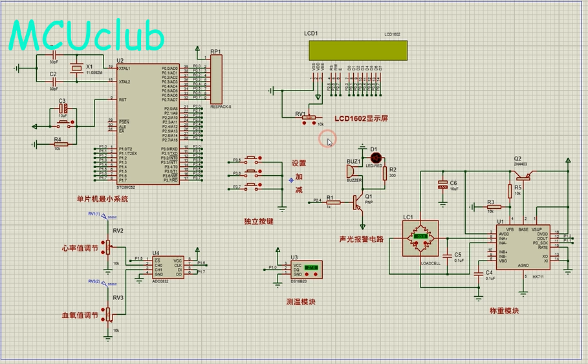Select the Q1 PNP transistor
This screenshot has width=588, height=364.
point(358,202)
